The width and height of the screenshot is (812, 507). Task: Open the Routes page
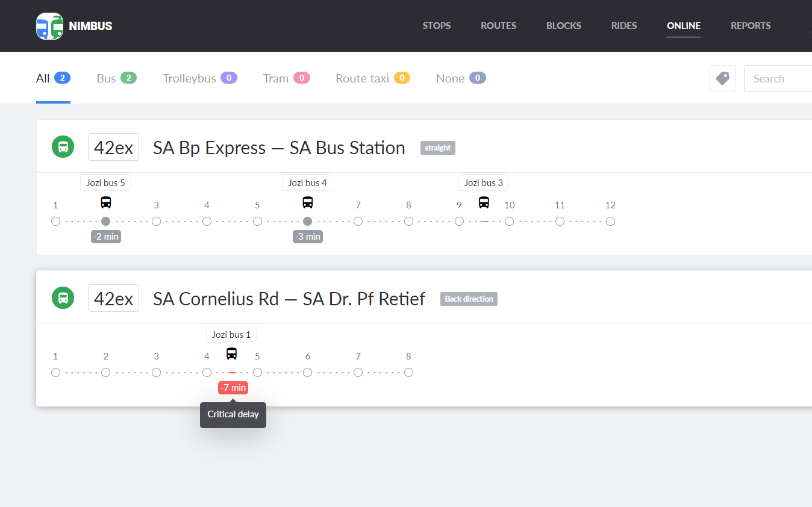click(498, 26)
